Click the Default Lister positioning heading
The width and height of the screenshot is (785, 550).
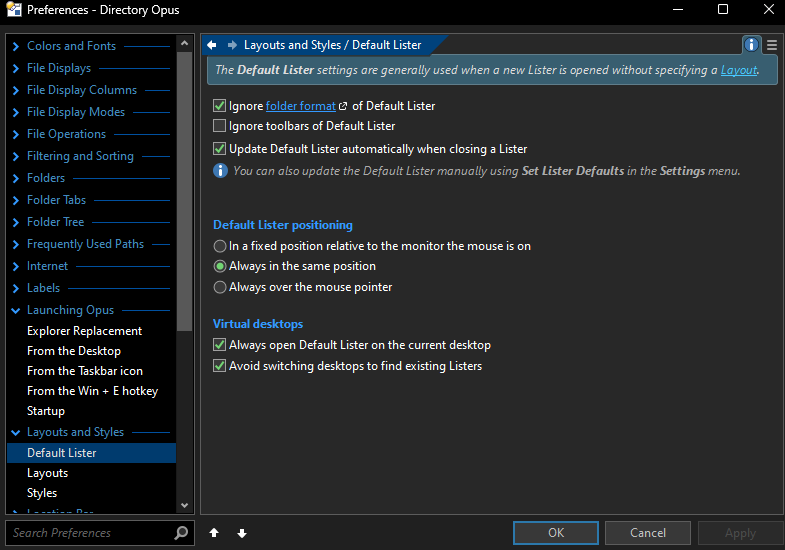click(x=283, y=225)
